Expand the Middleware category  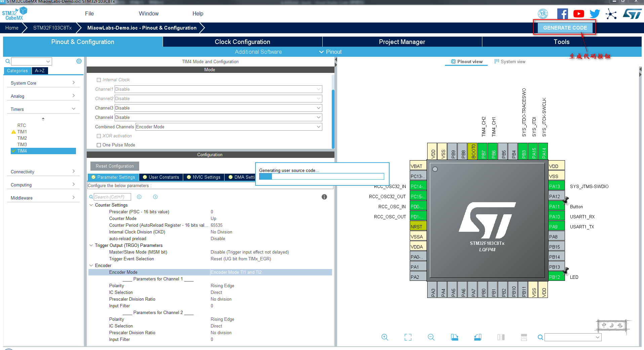pos(43,198)
